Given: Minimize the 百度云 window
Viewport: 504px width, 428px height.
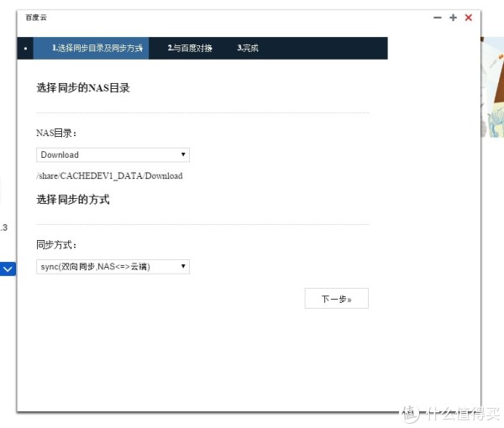Looking at the screenshot, I should pyautogui.click(x=437, y=18).
